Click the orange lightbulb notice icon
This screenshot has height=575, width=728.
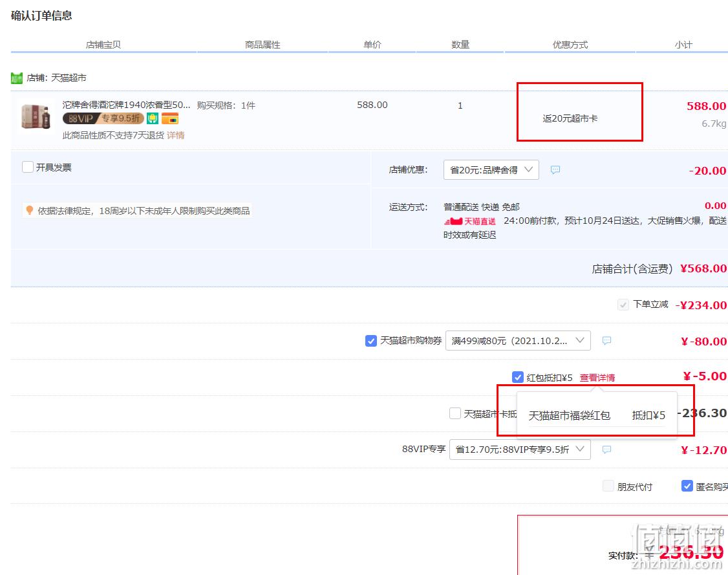coord(30,210)
